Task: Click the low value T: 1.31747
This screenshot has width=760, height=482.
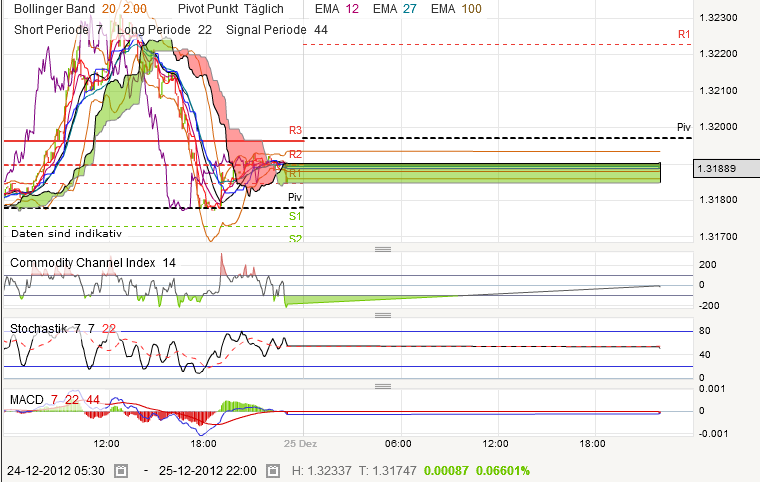Action: click(x=387, y=471)
